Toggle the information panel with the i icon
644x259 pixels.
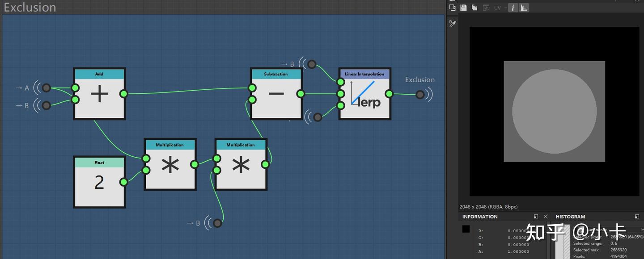(x=513, y=8)
